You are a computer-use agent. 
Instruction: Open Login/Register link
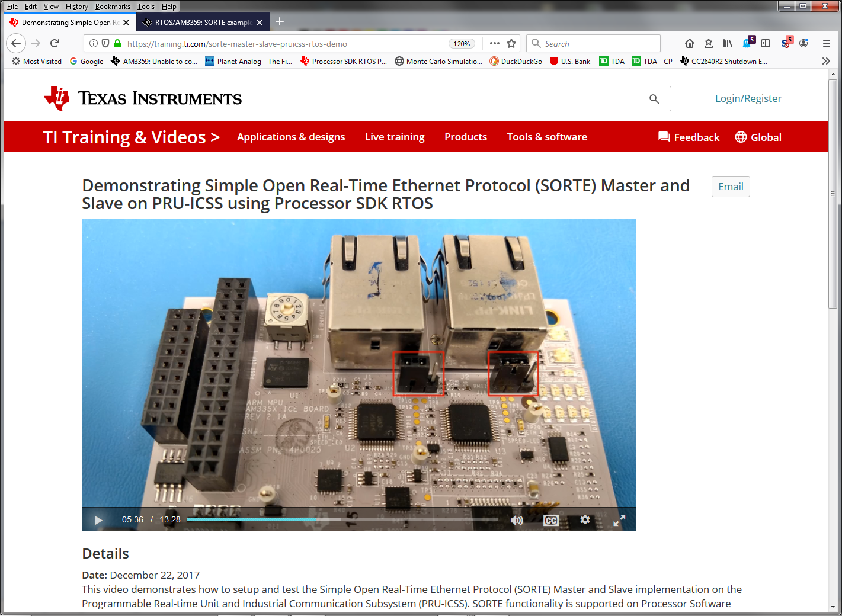pos(748,98)
